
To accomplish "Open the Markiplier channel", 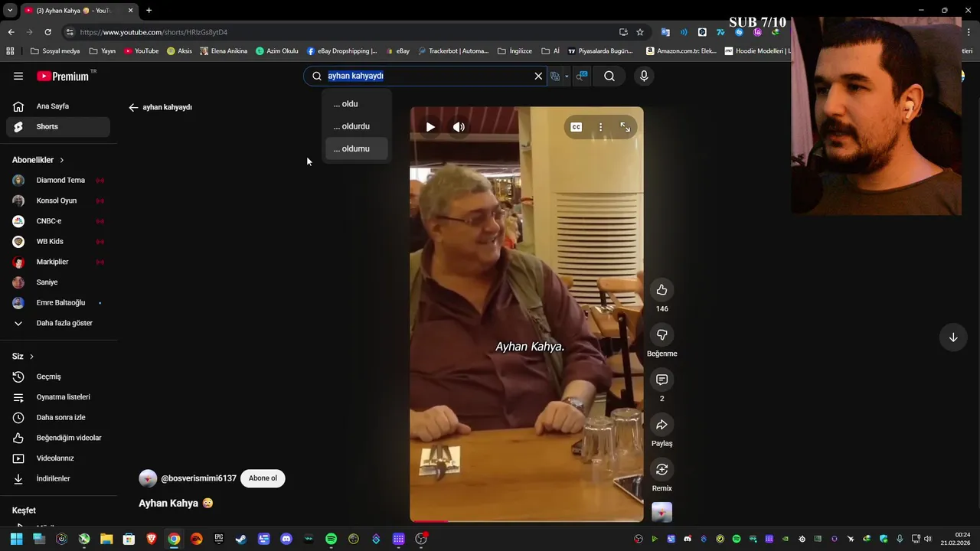I will click(58, 262).
